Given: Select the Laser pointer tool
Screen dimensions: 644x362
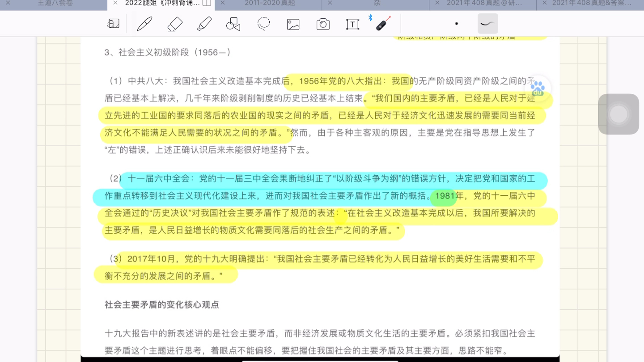Looking at the screenshot, I should (383, 23).
